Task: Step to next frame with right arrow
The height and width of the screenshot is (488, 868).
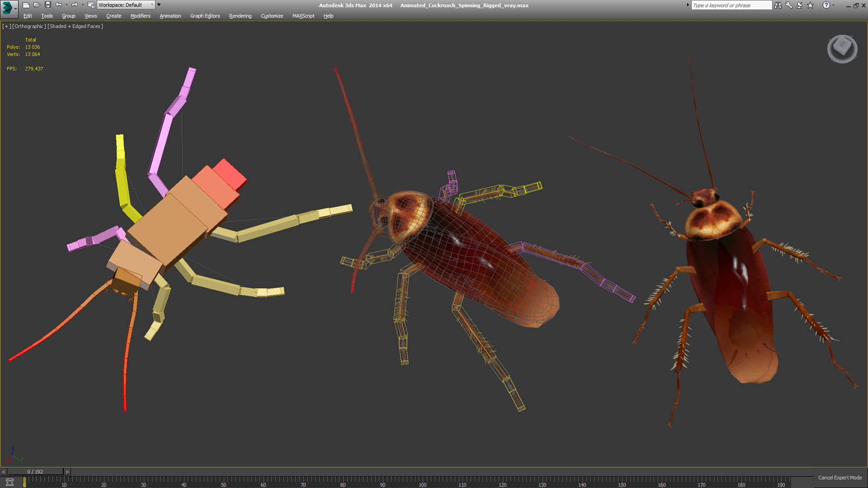Action: click(67, 472)
